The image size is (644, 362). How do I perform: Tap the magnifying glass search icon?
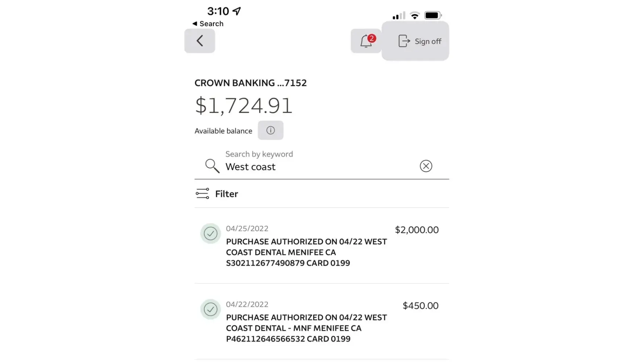(x=212, y=166)
